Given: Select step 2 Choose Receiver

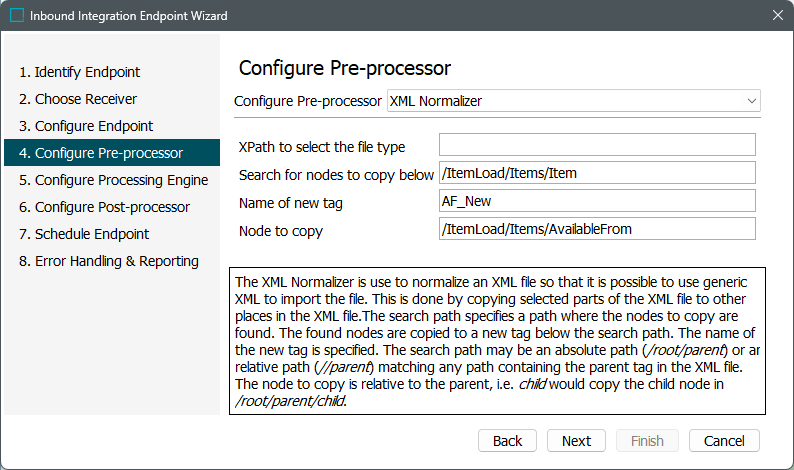Looking at the screenshot, I should [78, 99].
